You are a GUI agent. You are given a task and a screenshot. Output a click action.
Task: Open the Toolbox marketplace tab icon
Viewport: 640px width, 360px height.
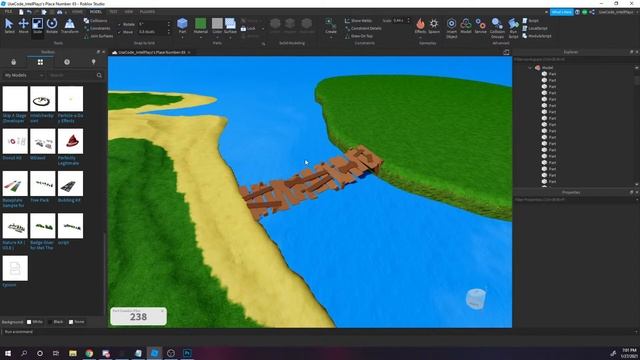[x=13, y=62]
